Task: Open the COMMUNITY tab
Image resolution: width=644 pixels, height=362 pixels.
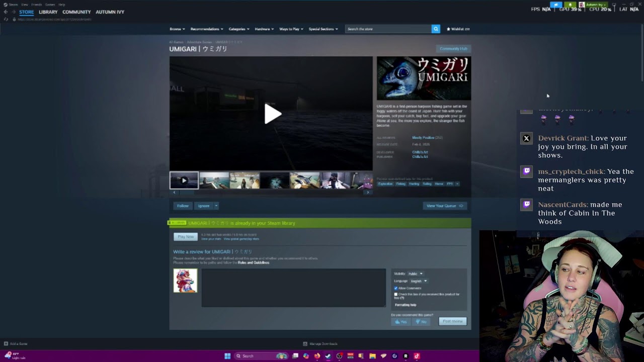Action: (x=76, y=12)
